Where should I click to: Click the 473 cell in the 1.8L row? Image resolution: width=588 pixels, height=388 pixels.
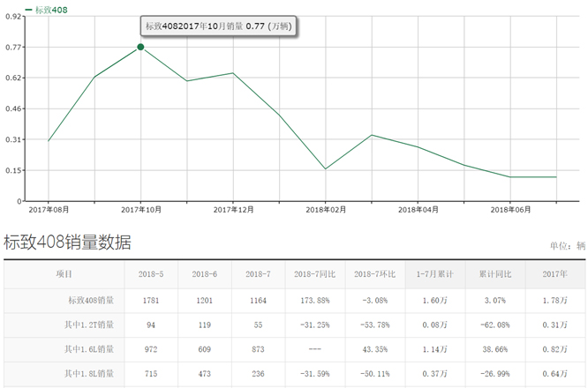click(204, 374)
